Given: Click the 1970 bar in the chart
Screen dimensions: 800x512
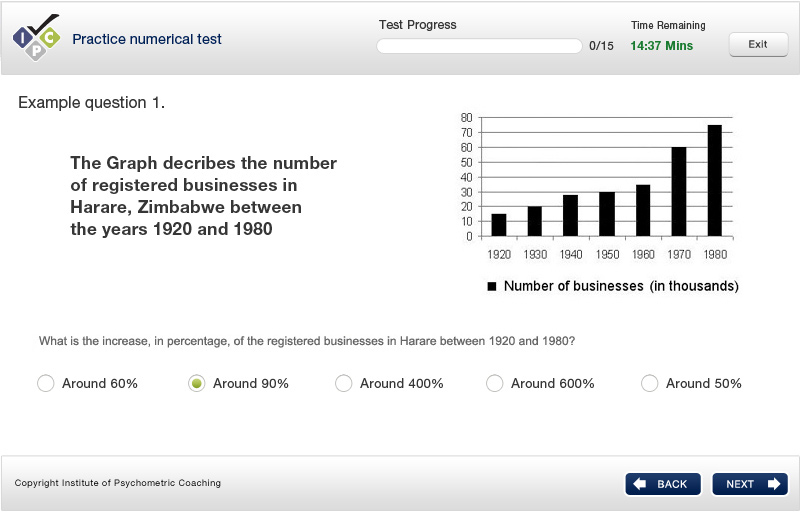Looking at the screenshot, I should 679,192.
